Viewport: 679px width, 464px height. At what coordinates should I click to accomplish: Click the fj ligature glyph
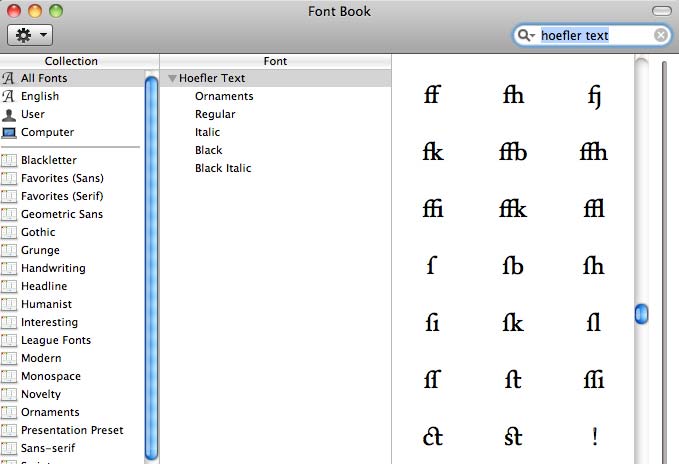[594, 97]
